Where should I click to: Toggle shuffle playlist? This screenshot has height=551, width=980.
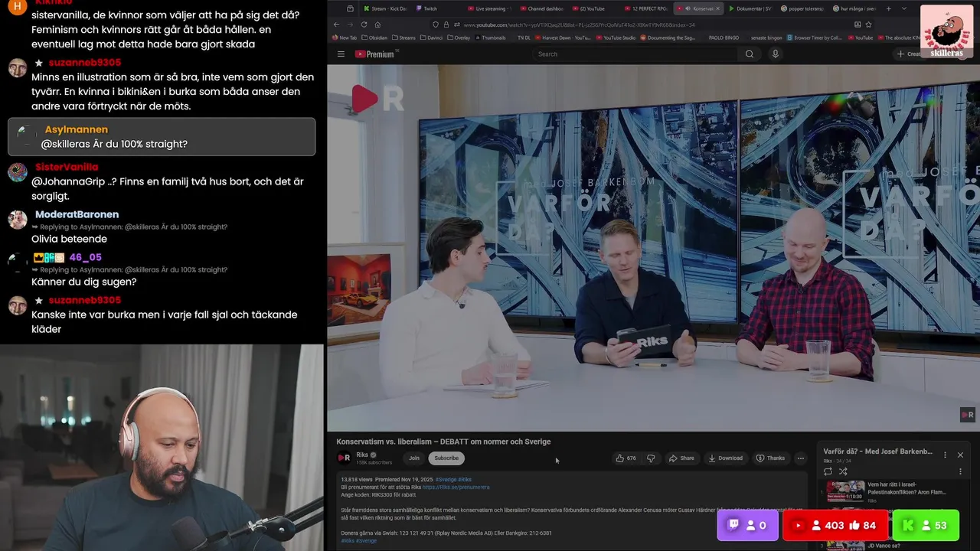[843, 471]
